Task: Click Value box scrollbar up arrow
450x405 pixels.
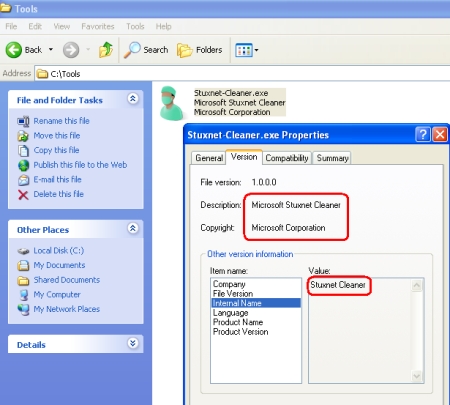Action: [417, 285]
